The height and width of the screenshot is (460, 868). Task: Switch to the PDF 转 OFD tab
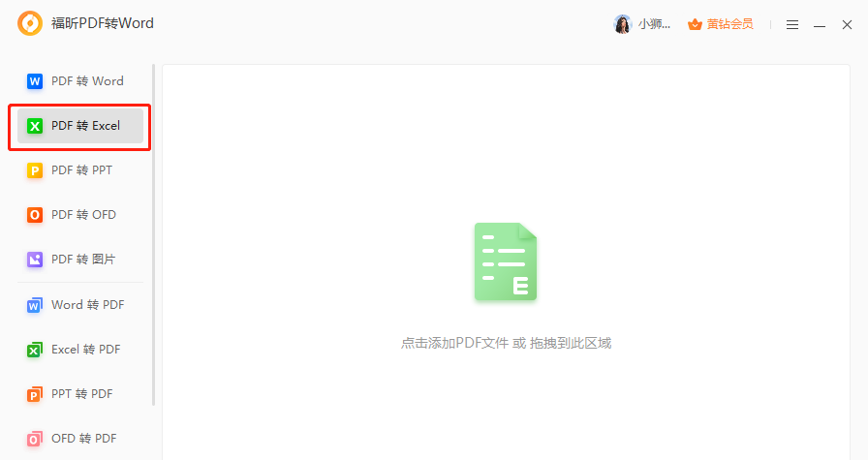coord(80,215)
